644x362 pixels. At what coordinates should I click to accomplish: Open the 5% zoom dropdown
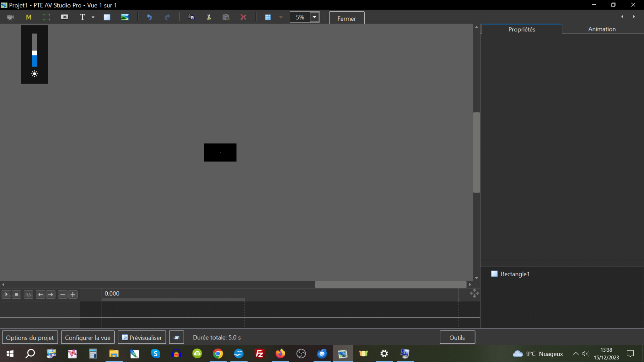tap(314, 17)
